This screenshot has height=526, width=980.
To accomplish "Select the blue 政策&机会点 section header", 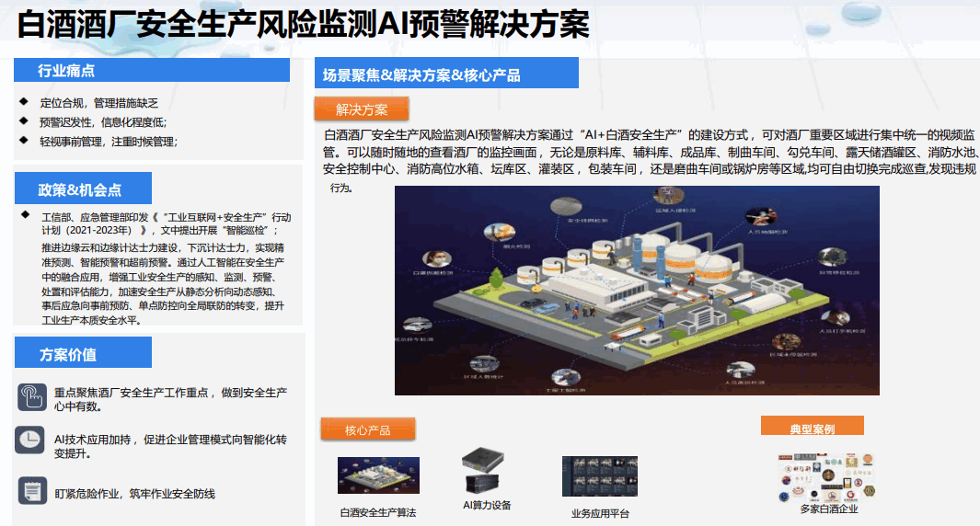I will (81, 189).
